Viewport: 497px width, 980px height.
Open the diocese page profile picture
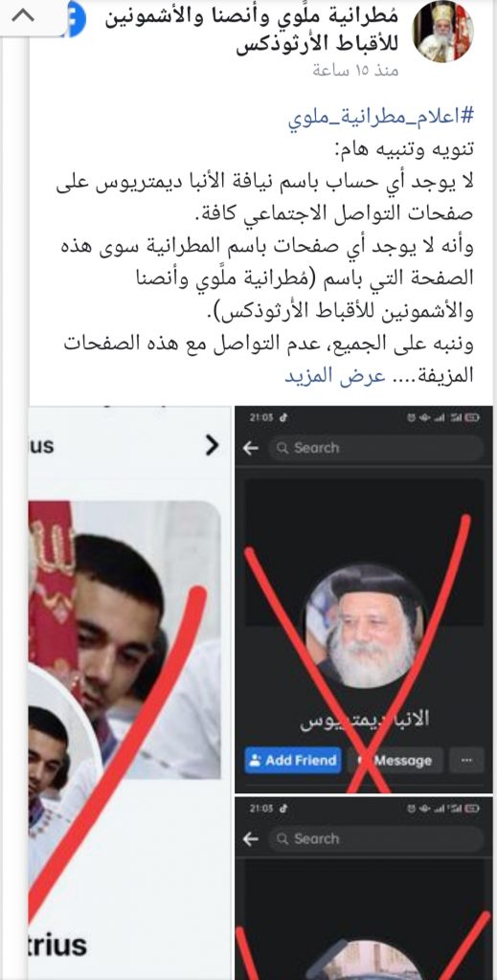pyautogui.click(x=443, y=32)
